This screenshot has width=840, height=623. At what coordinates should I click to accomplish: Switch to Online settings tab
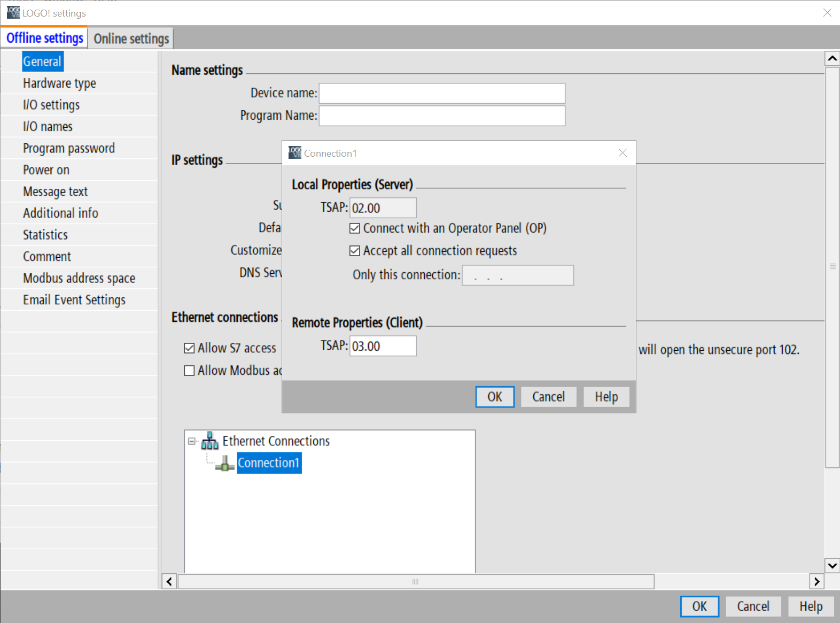(131, 39)
